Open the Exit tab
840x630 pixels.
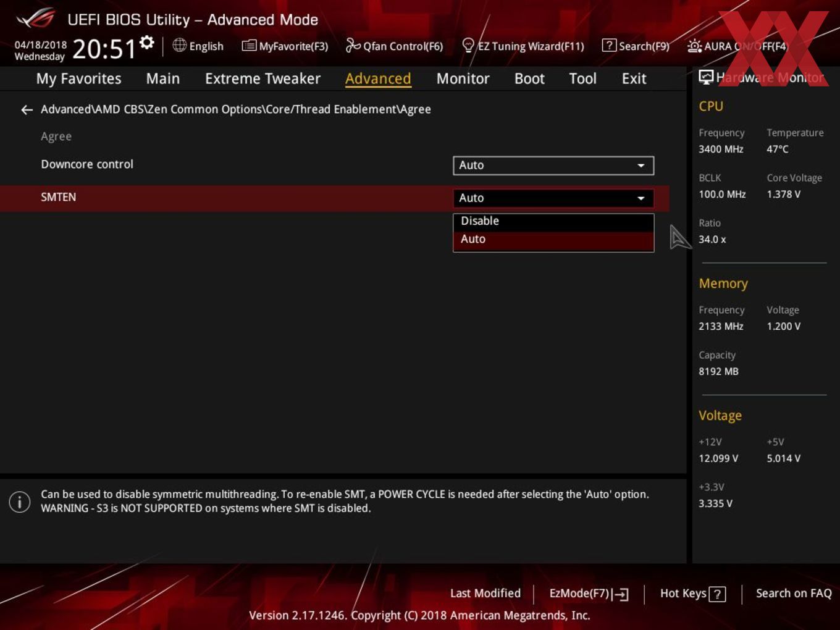pos(634,78)
